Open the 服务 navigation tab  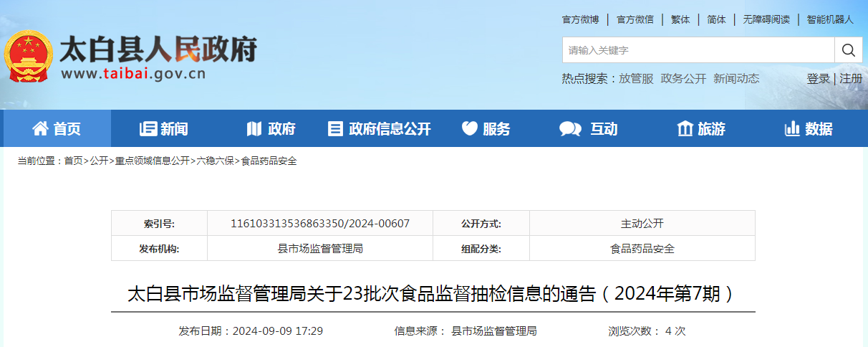486,128
